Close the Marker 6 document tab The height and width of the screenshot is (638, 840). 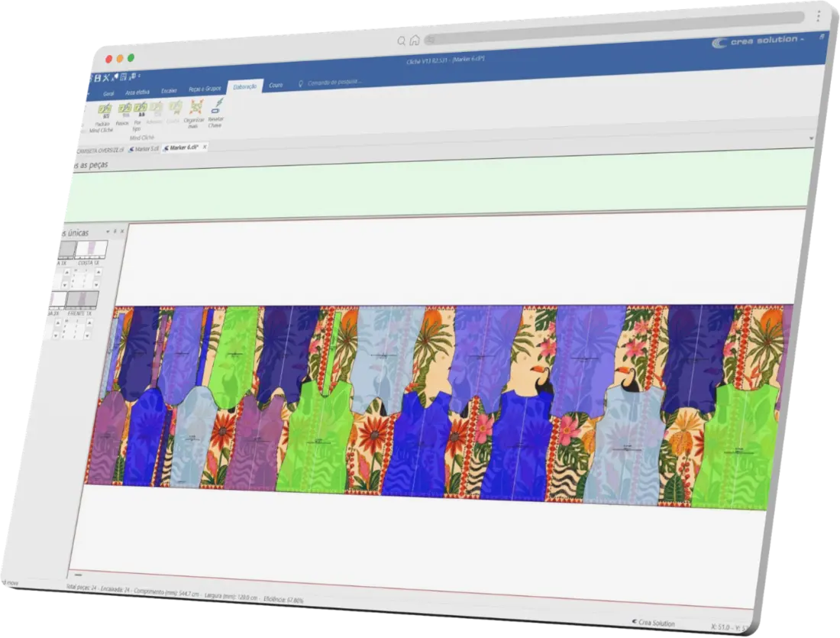[x=205, y=147]
